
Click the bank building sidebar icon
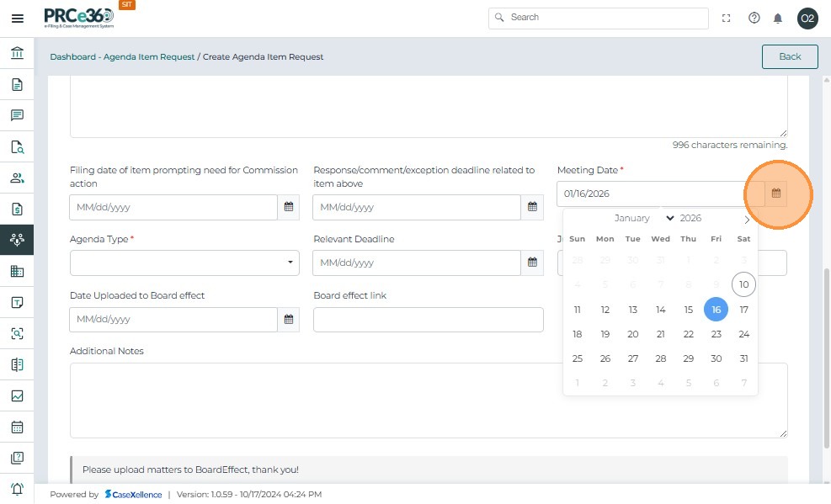coord(17,54)
